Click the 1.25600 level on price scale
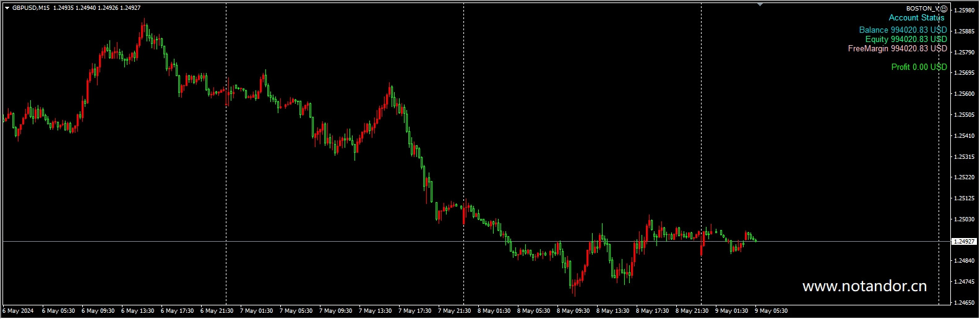The height and width of the screenshot is (319, 980). (965, 94)
